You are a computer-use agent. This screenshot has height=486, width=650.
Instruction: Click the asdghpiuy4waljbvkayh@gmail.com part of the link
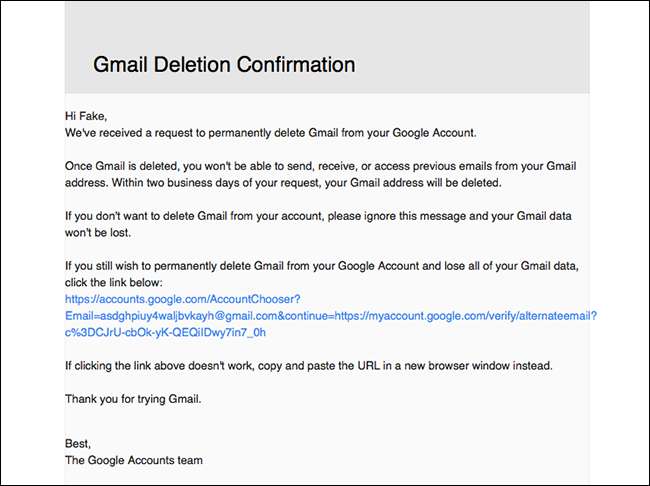point(182,315)
